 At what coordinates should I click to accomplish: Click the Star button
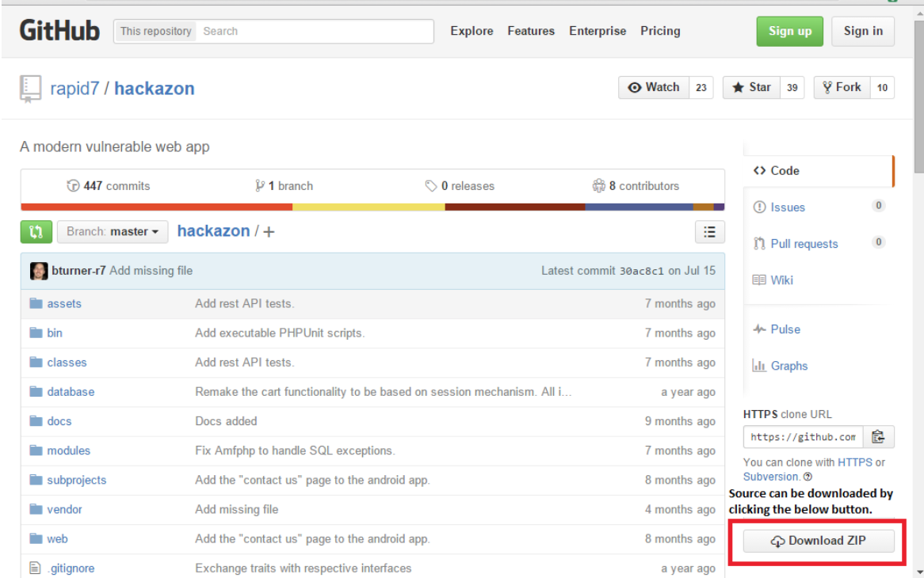point(751,87)
